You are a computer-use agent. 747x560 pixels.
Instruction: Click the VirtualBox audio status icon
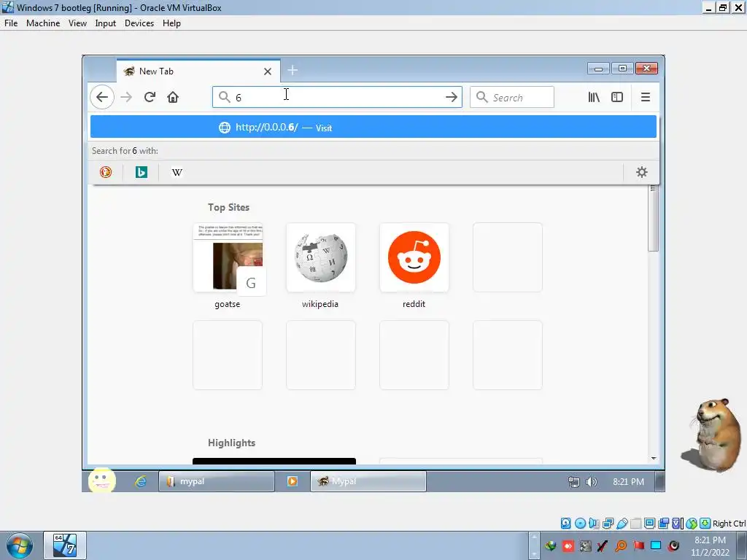point(594,524)
